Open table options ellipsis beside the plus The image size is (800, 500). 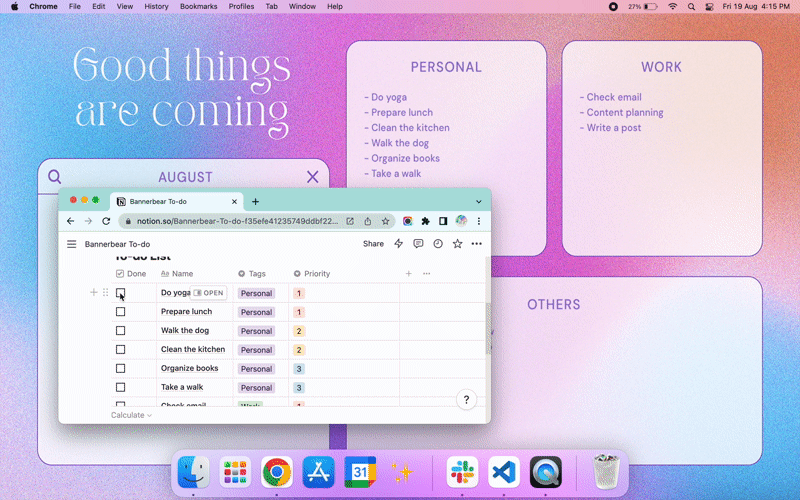click(x=427, y=273)
